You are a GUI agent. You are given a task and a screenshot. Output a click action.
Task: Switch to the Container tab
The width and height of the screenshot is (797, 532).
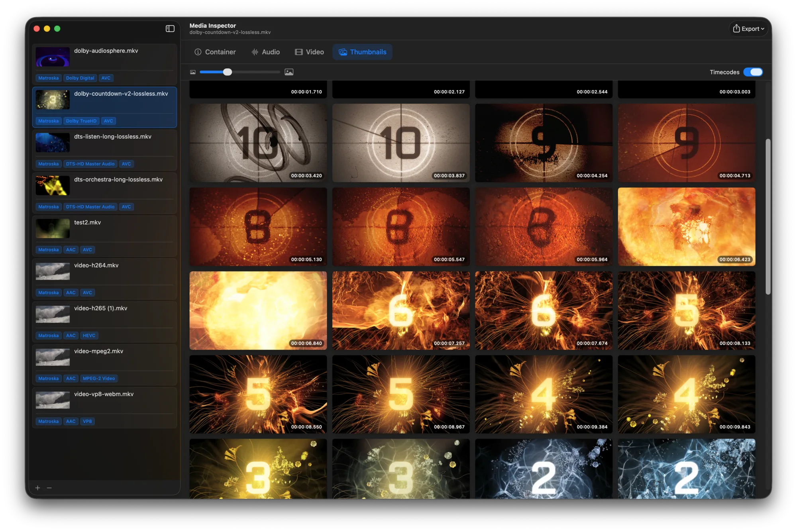[215, 52]
